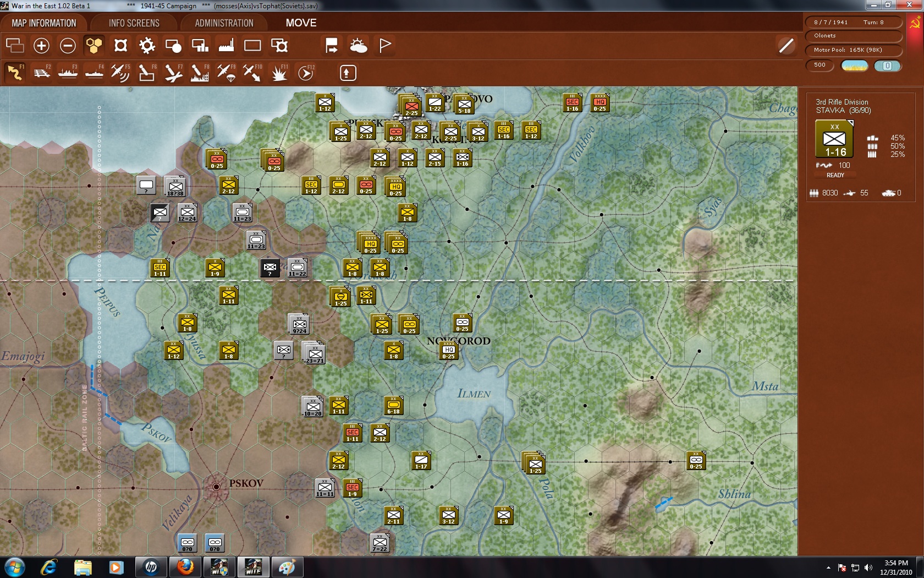
Task: Open the air reconnaissance F5 mode
Action: click(120, 72)
